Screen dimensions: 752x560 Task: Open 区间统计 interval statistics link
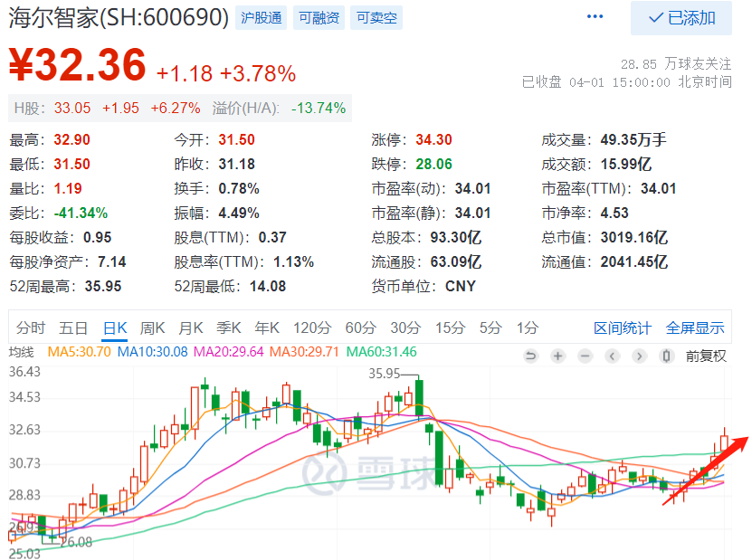coord(623,328)
